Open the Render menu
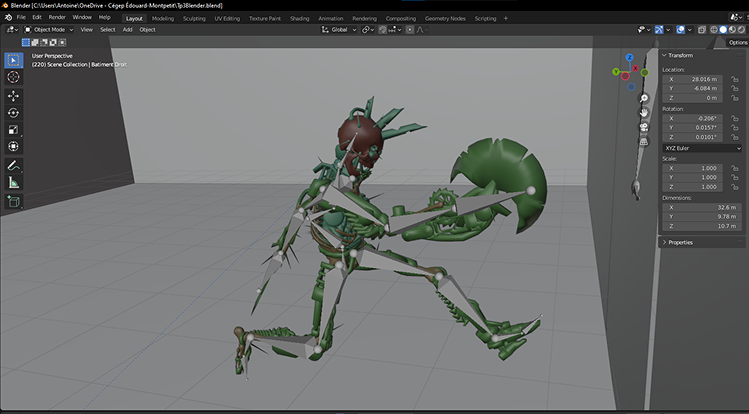Viewport: 749px width, 414px height. pyautogui.click(x=57, y=18)
